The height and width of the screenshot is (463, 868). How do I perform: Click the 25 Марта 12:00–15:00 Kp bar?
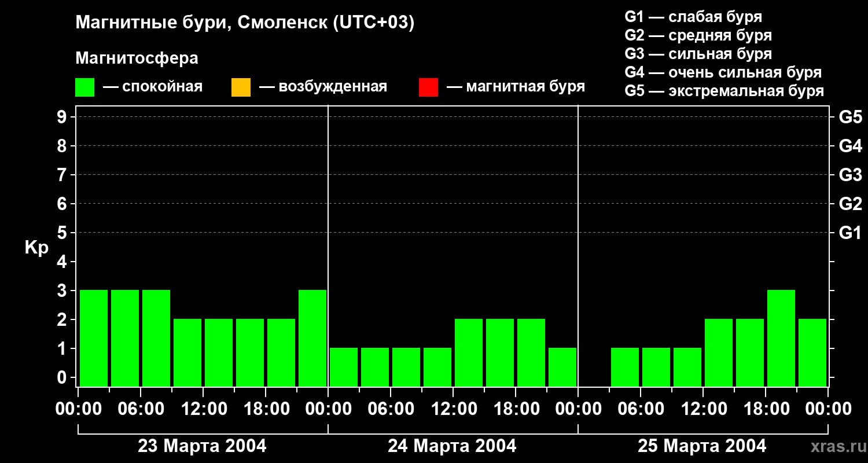coord(719,352)
